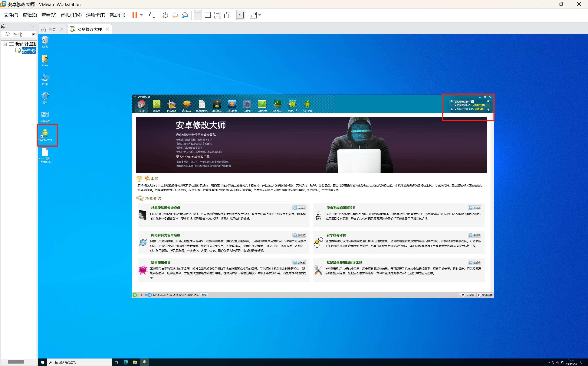Click 去试试 for 众多安卓应用反编译工具
This screenshot has width=588, height=366.
pyautogui.click(x=474, y=263)
